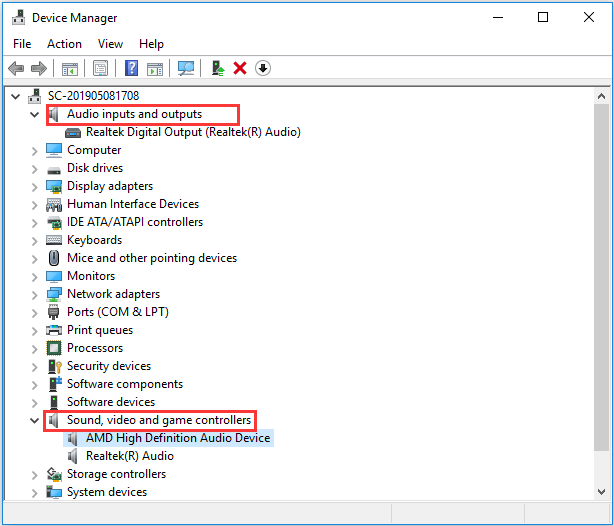Screen dimensions: 614x526
Task: Select the System devices label
Action: [x=107, y=492]
